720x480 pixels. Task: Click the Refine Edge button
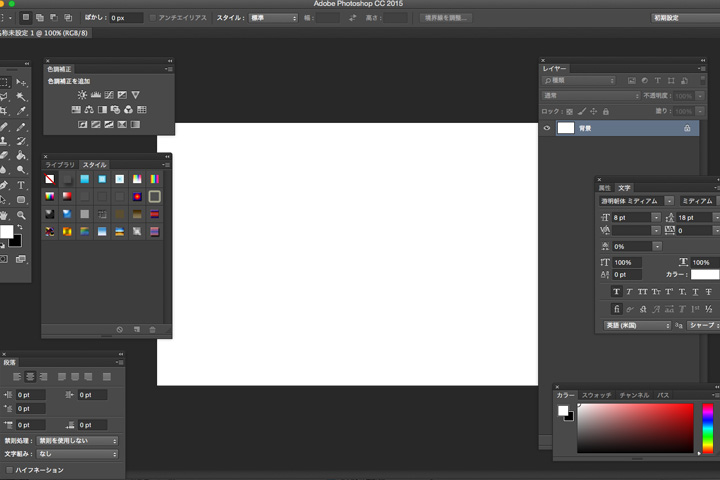click(x=445, y=18)
